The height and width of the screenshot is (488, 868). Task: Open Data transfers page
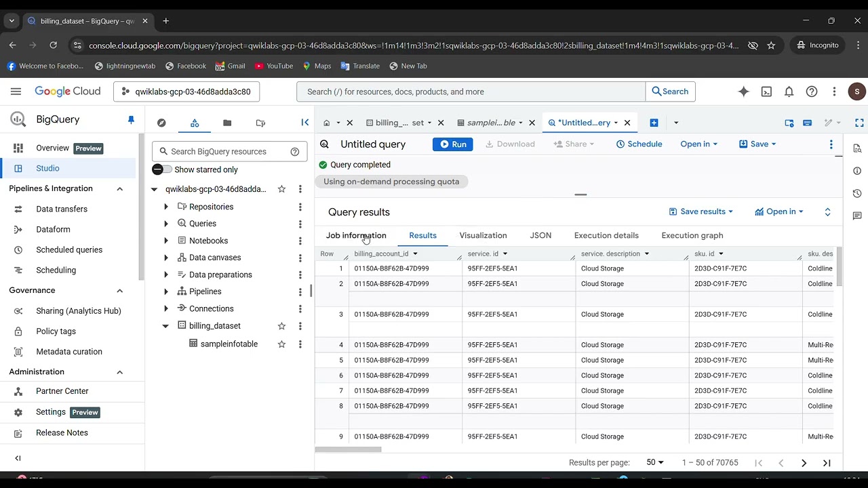click(62, 209)
